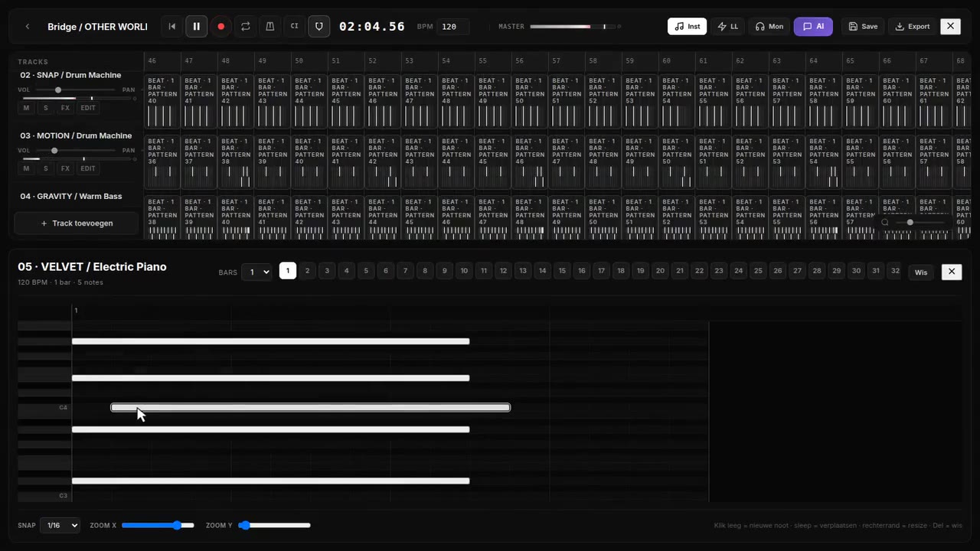Adjust the timeline zoom slider

point(920,223)
